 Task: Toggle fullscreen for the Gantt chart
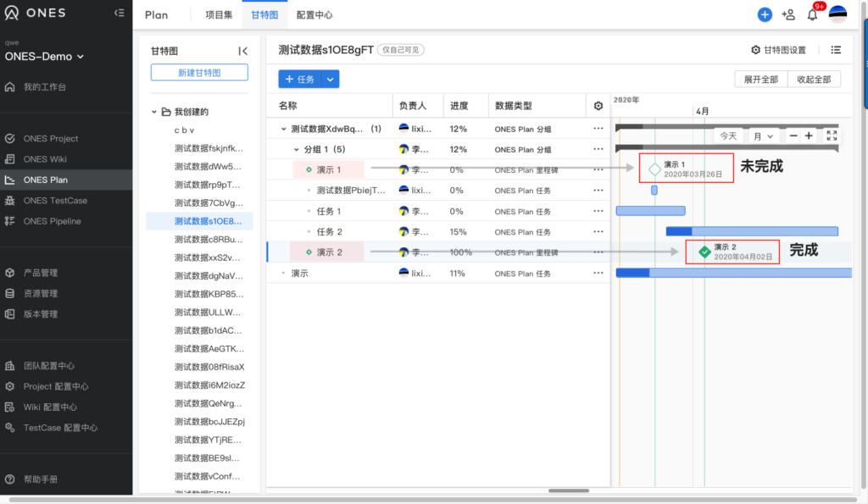point(832,136)
